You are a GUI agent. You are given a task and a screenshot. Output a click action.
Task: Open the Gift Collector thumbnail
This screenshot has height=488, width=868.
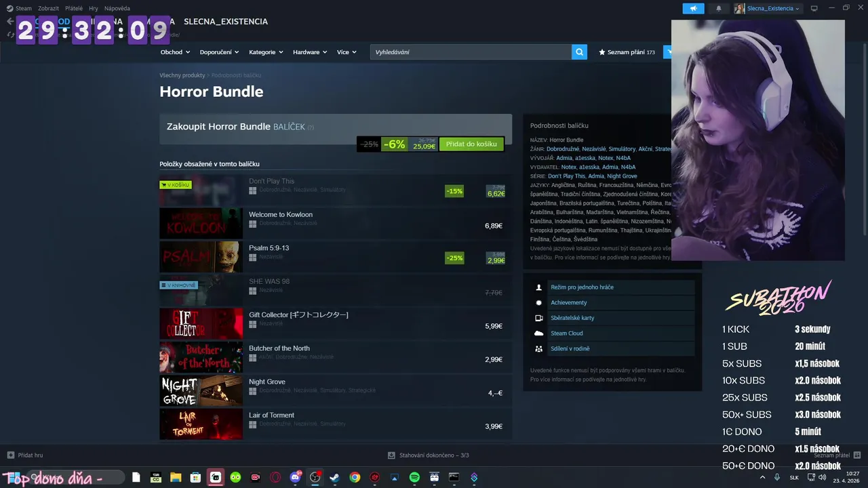(201, 324)
